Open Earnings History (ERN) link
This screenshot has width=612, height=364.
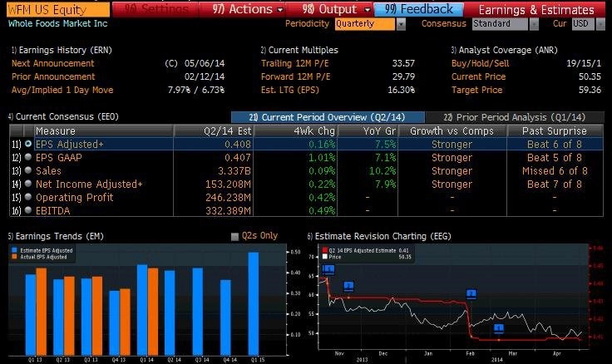(62, 50)
